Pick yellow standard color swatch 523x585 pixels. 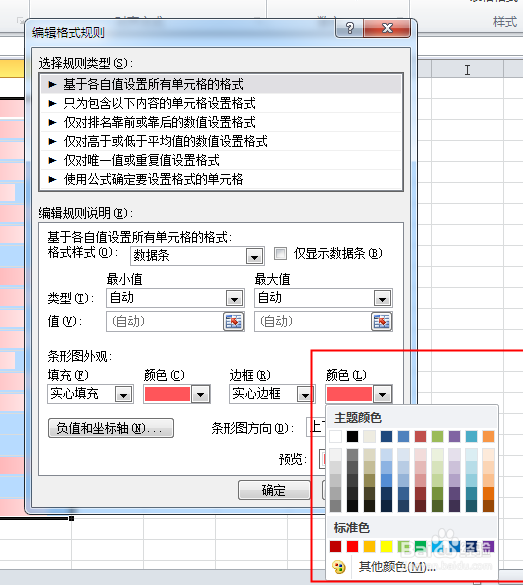386,547
